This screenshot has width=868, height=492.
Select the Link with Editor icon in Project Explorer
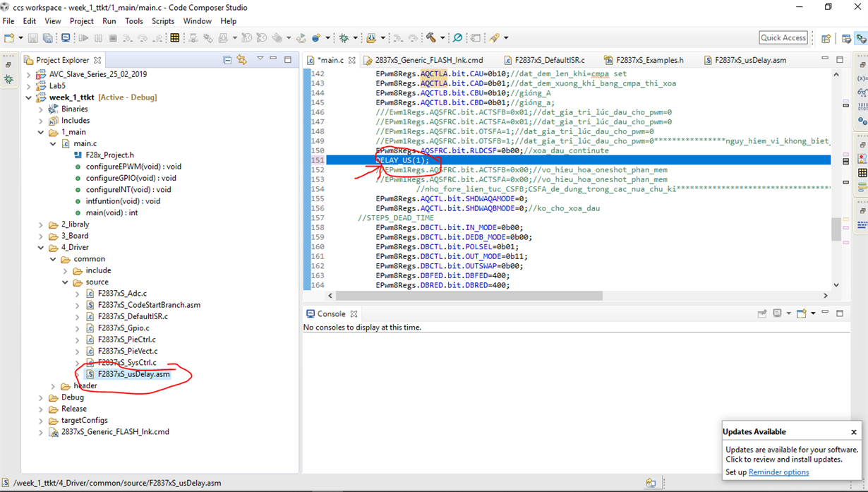point(243,60)
